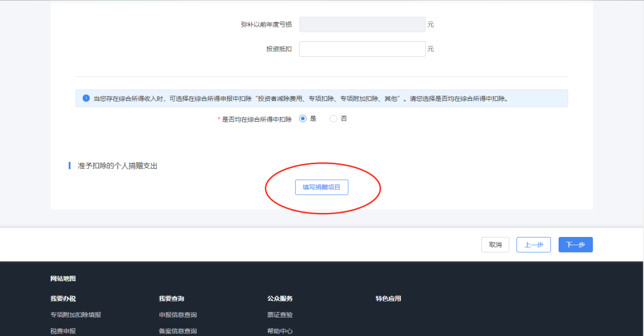The width and height of the screenshot is (644, 336).
Task: Focus the 投资抵扣 input field
Action: click(x=363, y=49)
